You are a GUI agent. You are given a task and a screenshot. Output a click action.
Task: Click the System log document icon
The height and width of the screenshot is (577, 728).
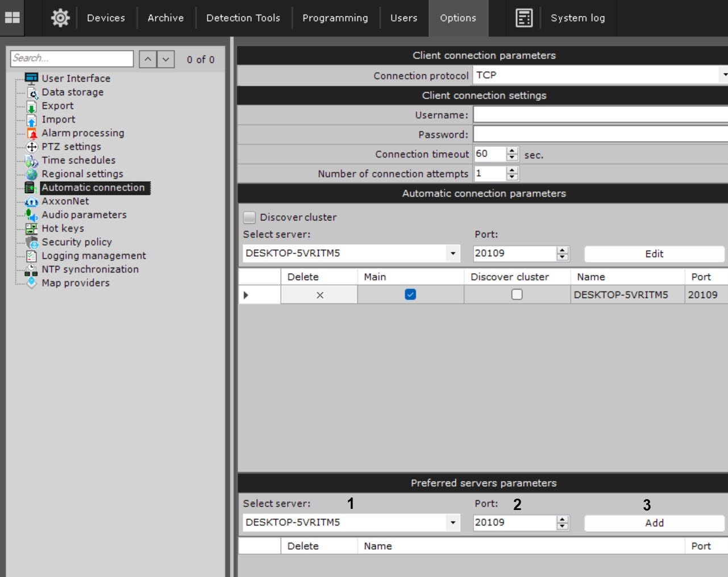point(523,18)
